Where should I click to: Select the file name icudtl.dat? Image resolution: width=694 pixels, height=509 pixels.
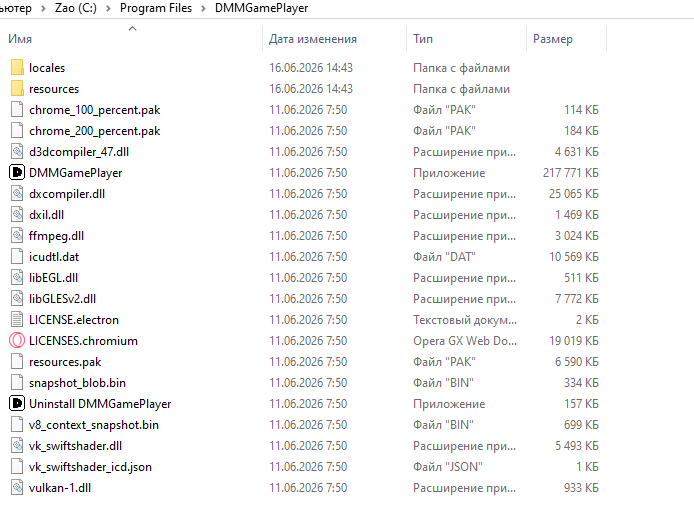(54, 257)
